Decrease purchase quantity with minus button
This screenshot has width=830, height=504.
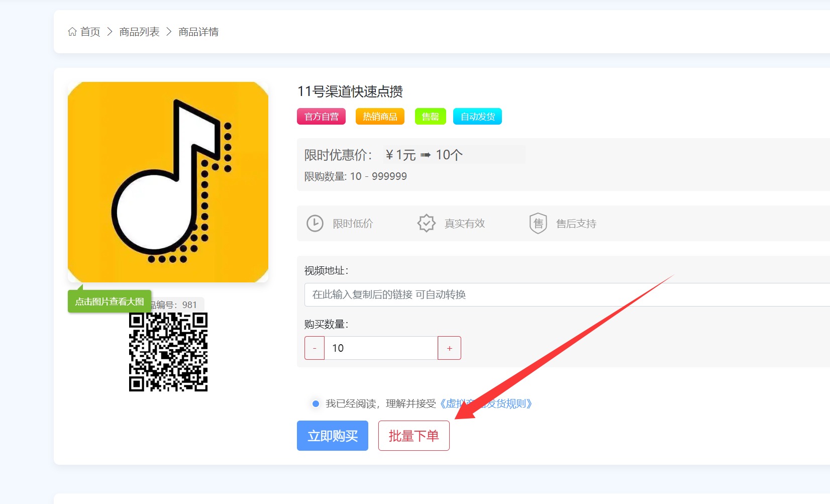click(x=315, y=348)
